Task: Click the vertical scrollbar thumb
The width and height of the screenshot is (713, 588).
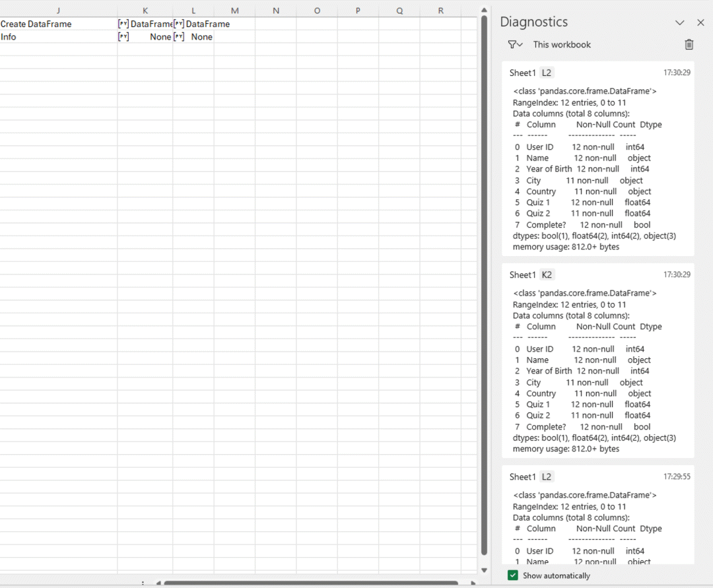Action: click(x=485, y=285)
